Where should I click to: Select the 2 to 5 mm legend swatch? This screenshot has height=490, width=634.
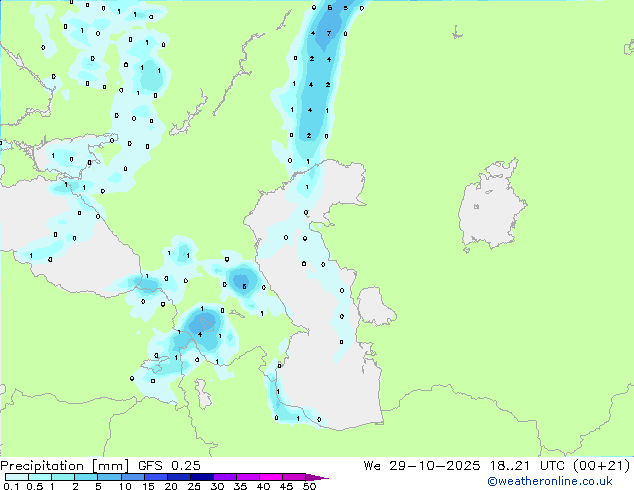(86, 477)
